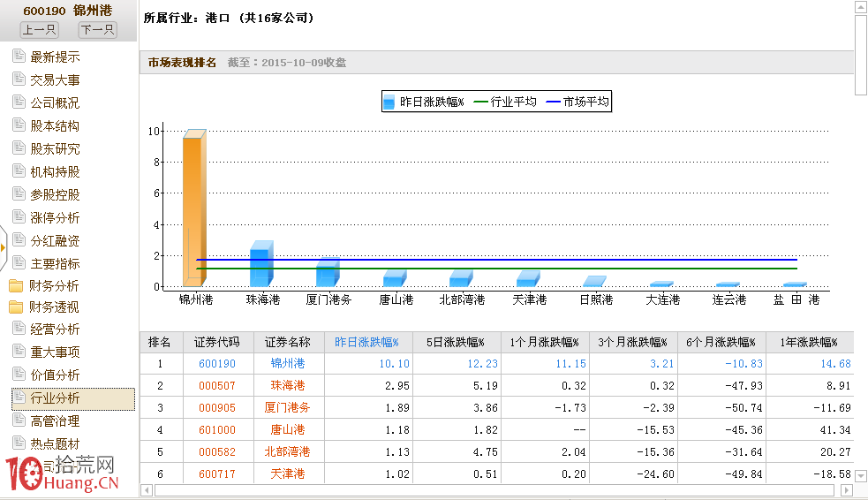Open stock code link 601000
This screenshot has height=500, width=868.
(x=217, y=429)
